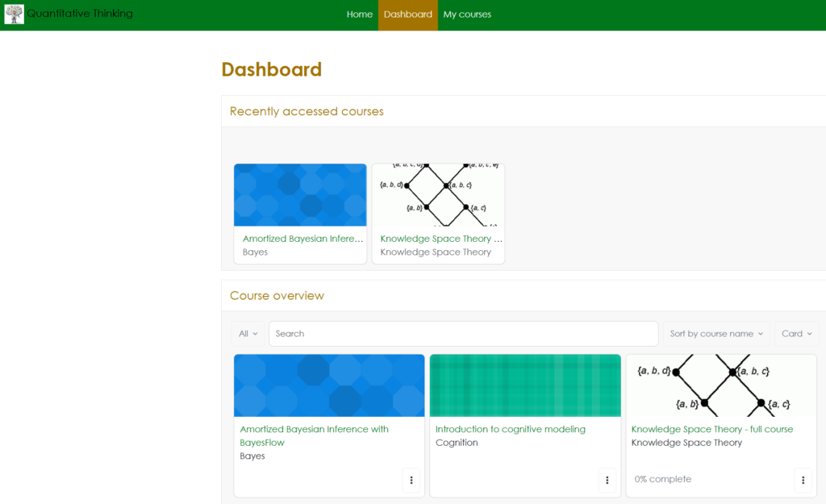Open Knowledge Space Theory - full course link

coord(711,429)
